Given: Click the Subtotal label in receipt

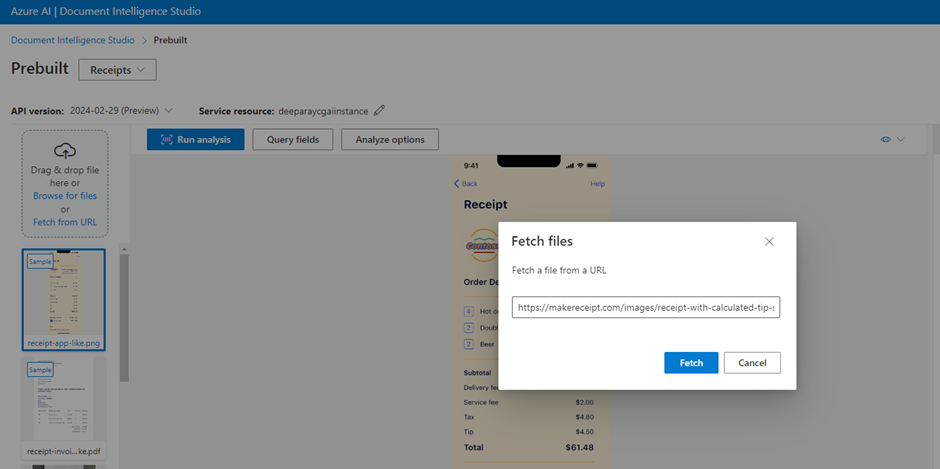Looking at the screenshot, I should tap(479, 372).
